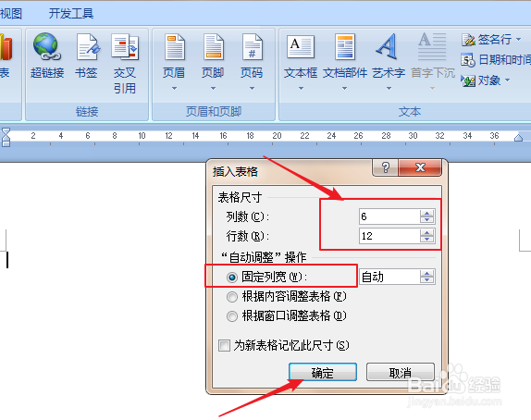Viewport: 531px width, 420px height.
Task: Insert 日期和时间 date and time
Action: click(x=496, y=60)
